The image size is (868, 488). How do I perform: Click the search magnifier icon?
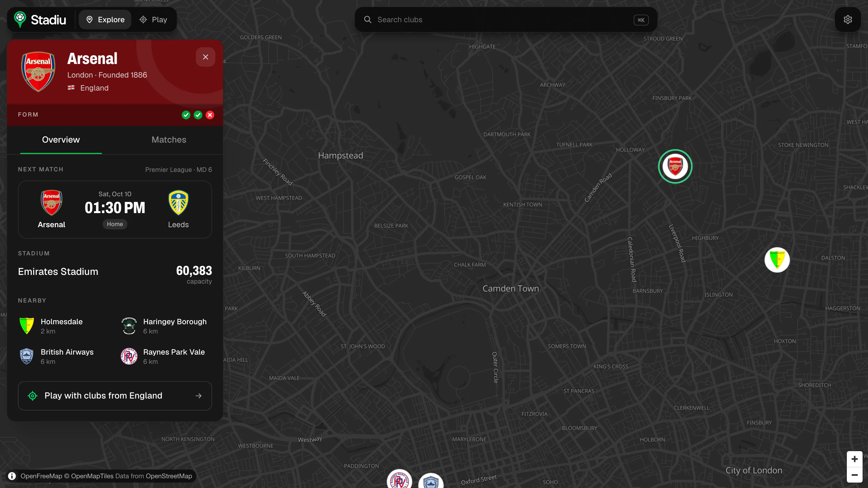tap(368, 20)
